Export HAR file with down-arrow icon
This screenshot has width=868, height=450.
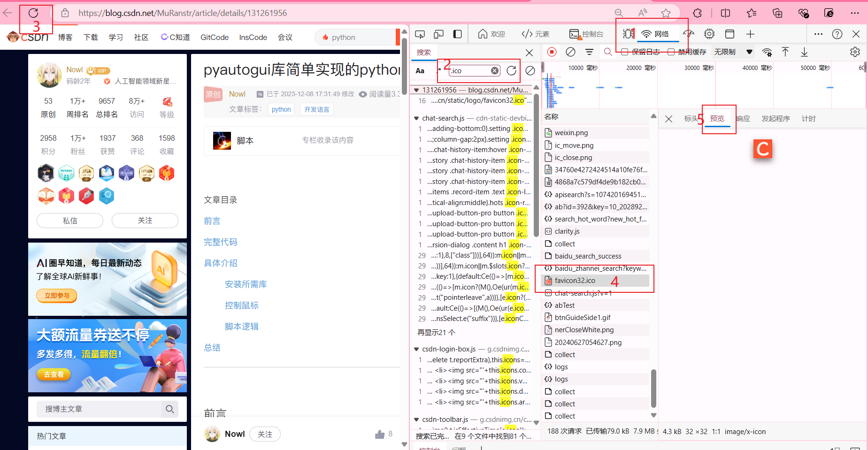tap(804, 52)
